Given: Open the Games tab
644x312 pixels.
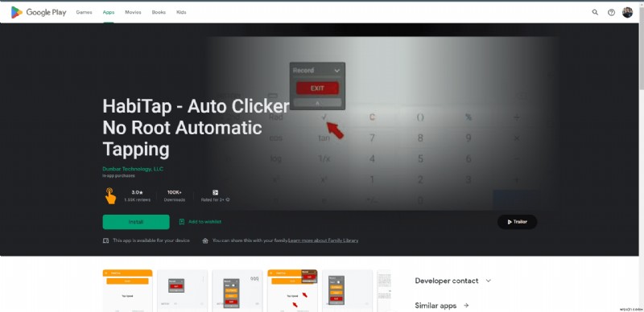Looking at the screenshot, I should coord(84,12).
